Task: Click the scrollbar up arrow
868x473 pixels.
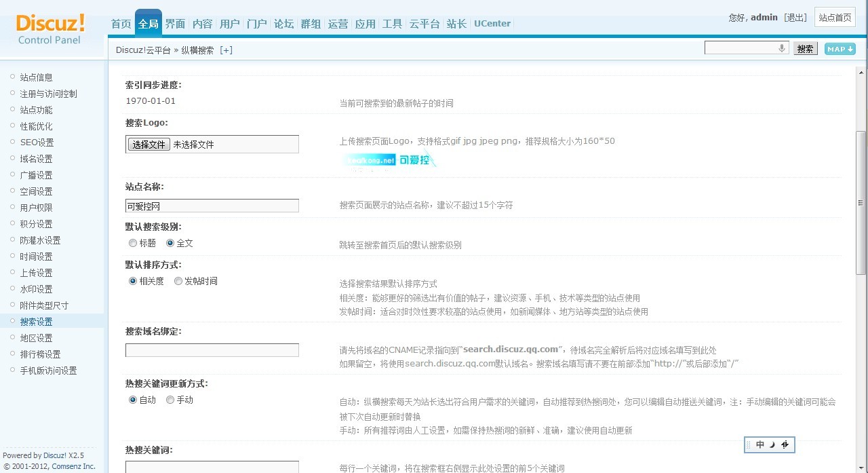Action: [x=861, y=73]
